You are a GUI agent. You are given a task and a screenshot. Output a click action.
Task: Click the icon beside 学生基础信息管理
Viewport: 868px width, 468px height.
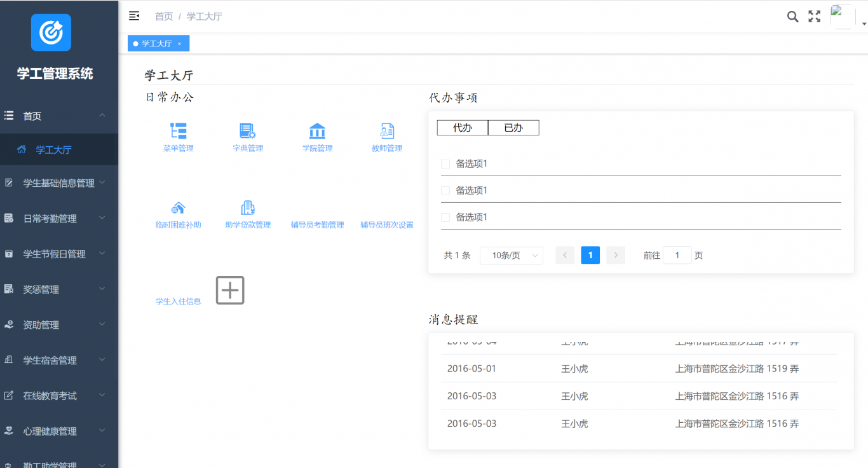coord(9,183)
